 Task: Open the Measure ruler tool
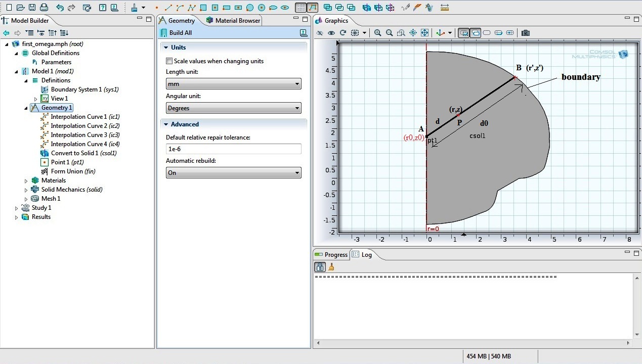point(445,8)
